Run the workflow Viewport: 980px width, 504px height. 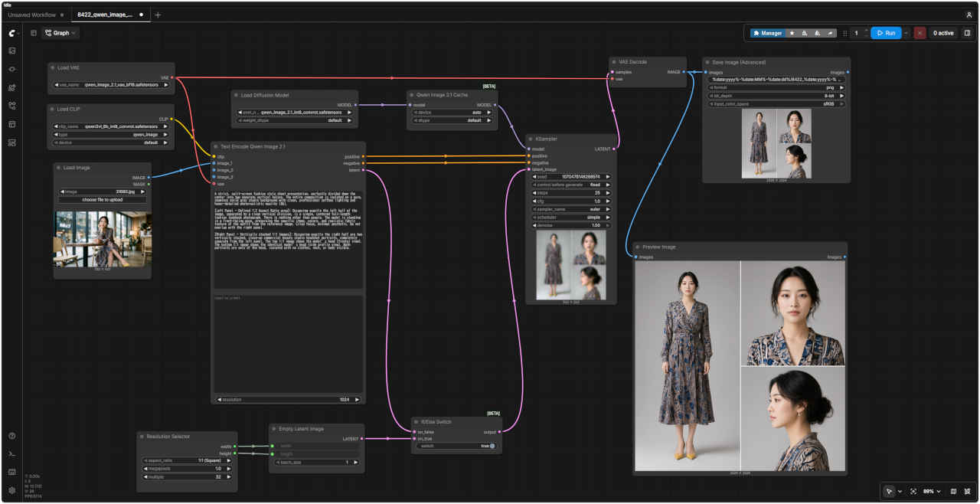tap(885, 33)
